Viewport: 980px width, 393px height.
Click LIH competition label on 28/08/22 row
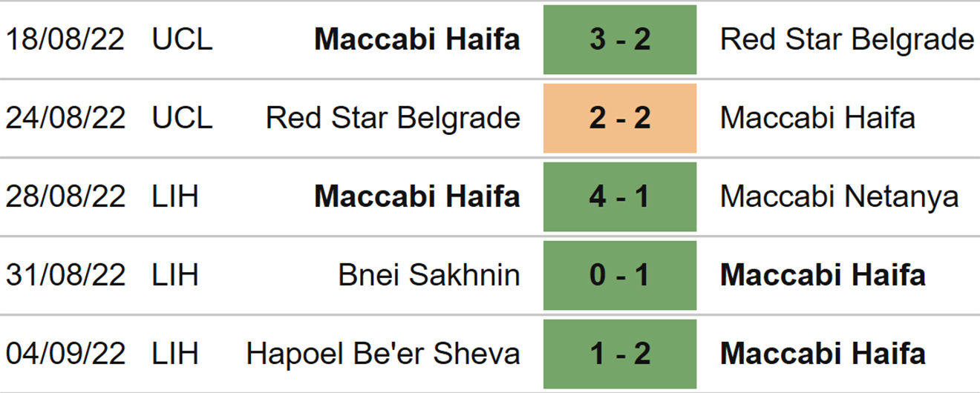175,197
